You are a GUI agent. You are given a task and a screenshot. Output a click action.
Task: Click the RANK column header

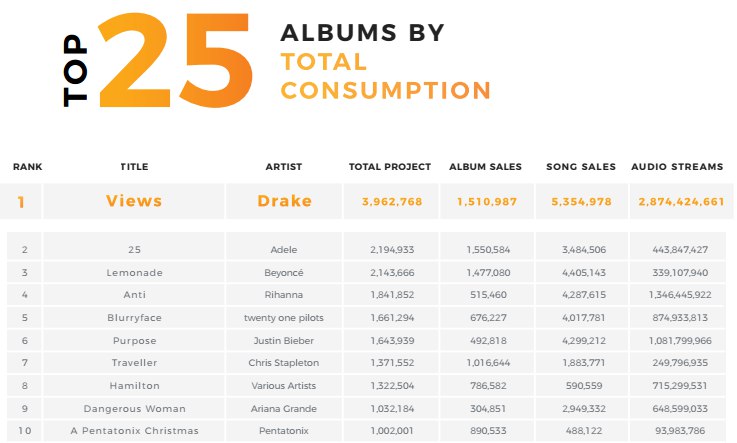pyautogui.click(x=27, y=167)
